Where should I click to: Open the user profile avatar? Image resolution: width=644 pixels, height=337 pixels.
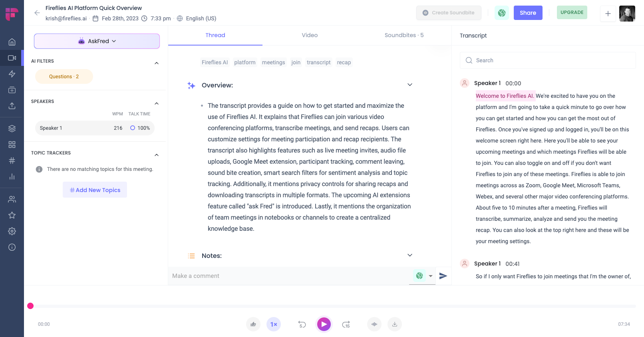tap(627, 14)
